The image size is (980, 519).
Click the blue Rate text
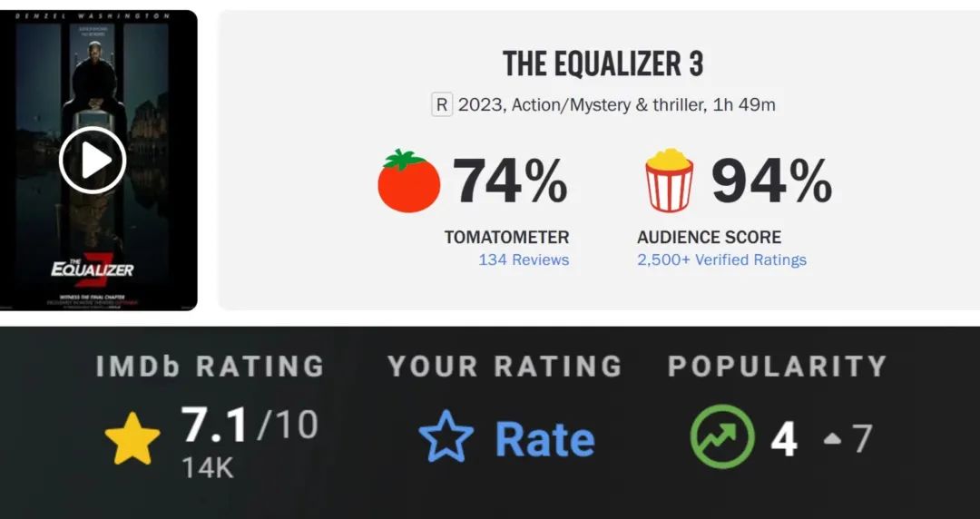click(x=544, y=439)
